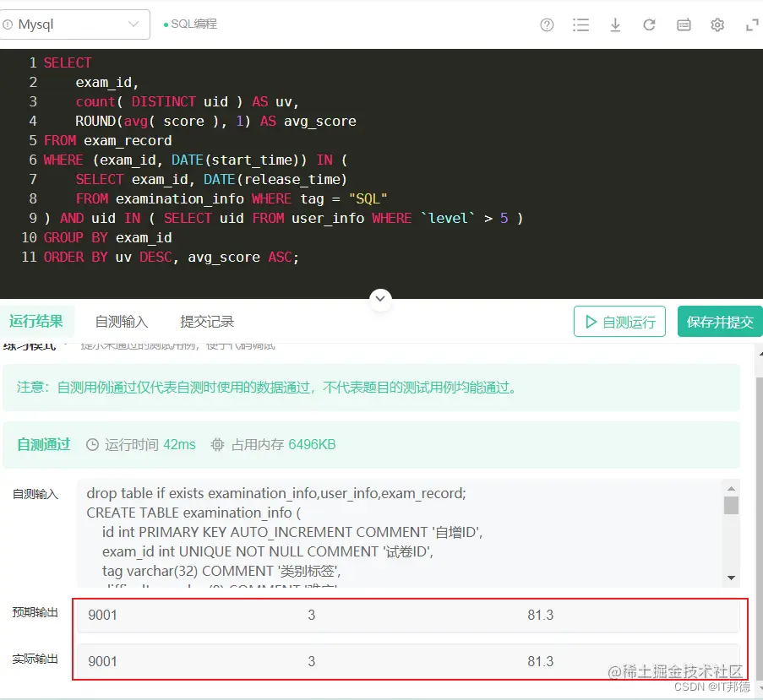
Task: Toggle fullscreen expand icon
Action: pos(752,24)
